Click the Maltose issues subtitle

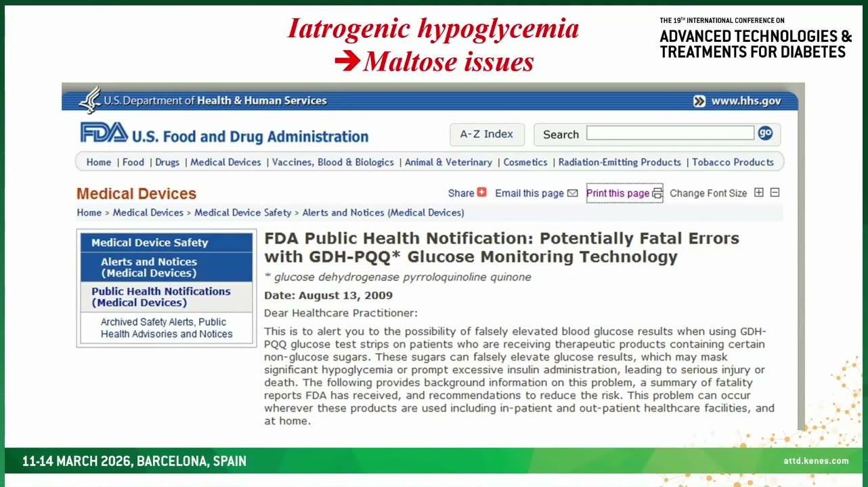click(448, 62)
